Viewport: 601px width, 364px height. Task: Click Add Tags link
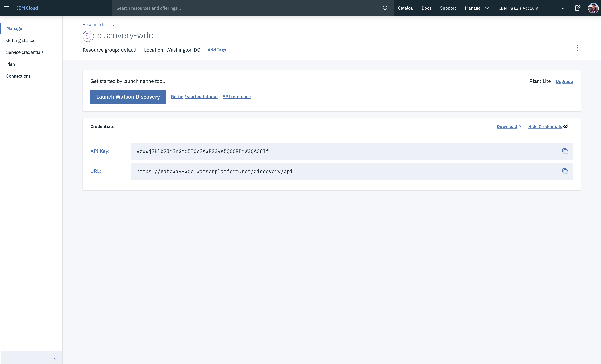(x=217, y=50)
